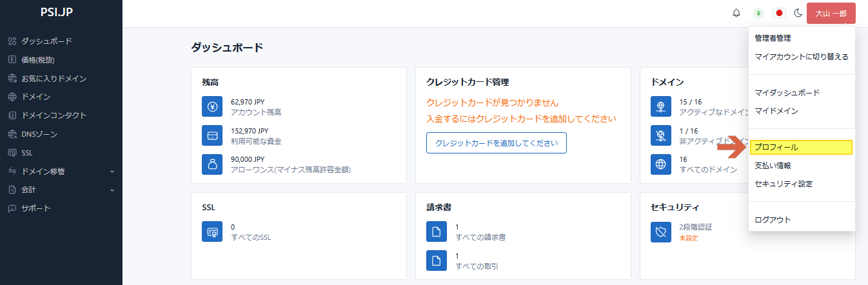This screenshot has width=868, height=285.
Task: Select セキュリティ設定 from user menu
Action: pos(784,184)
